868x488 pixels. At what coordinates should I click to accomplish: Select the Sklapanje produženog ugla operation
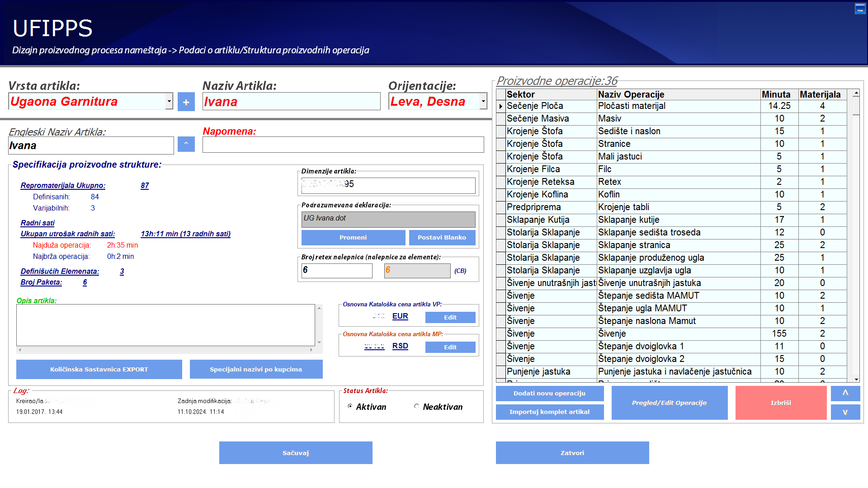679,258
